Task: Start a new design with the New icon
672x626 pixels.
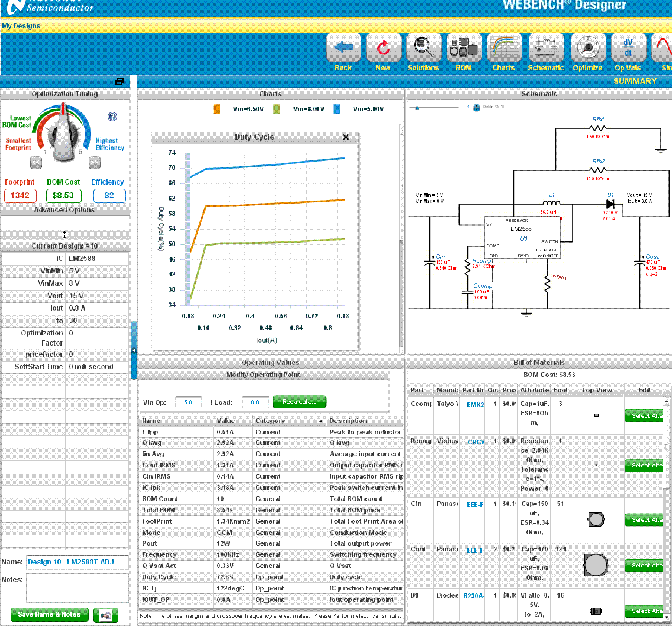Action: [x=383, y=47]
